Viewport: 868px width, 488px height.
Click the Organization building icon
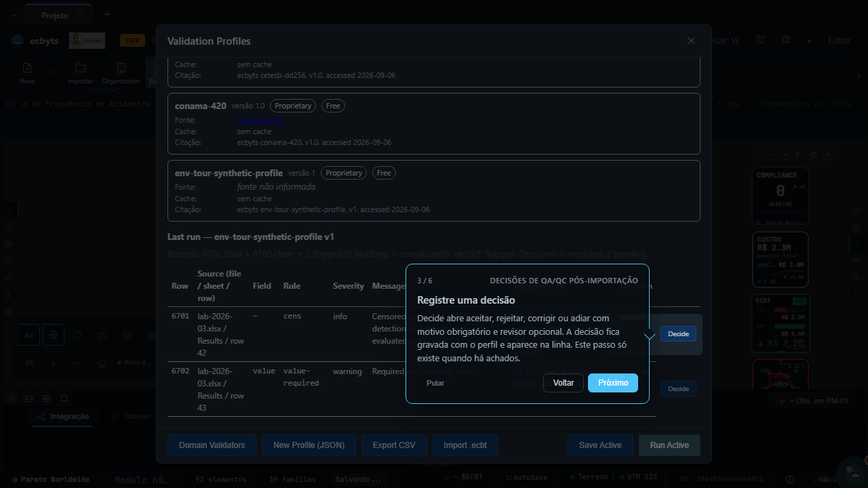(x=121, y=68)
